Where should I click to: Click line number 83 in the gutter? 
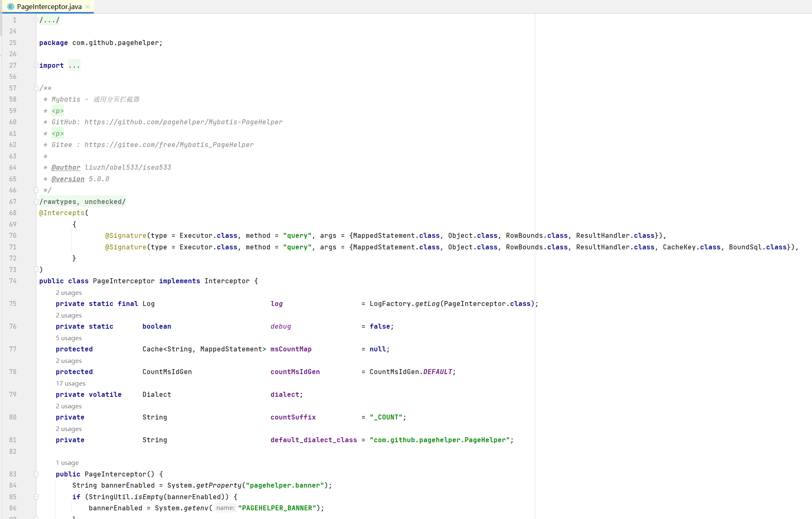click(13, 474)
